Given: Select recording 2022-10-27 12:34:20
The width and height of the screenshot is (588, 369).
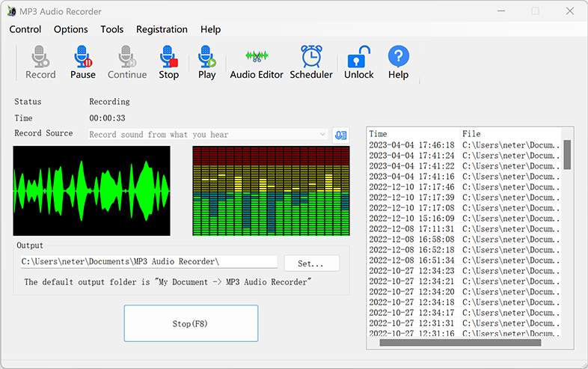Looking at the screenshot, I should (464, 292).
